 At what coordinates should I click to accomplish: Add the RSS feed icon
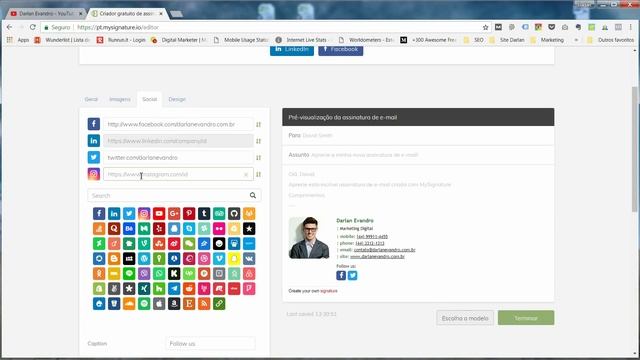point(204,304)
